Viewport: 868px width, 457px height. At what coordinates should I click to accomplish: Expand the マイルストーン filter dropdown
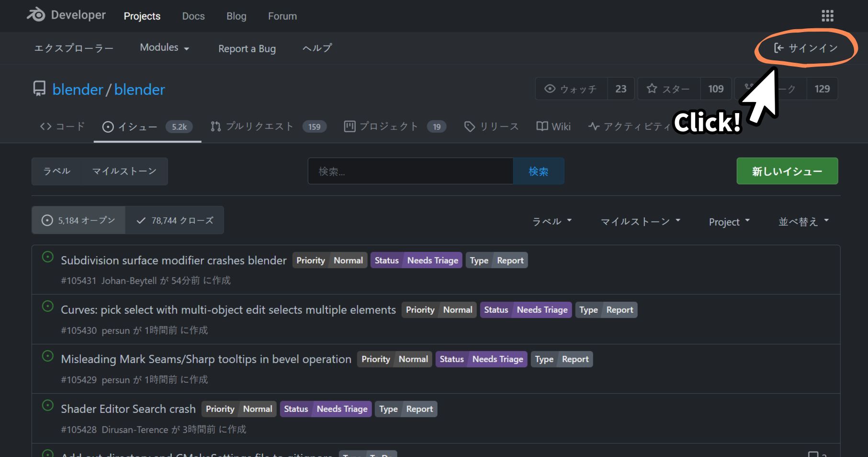tap(641, 221)
